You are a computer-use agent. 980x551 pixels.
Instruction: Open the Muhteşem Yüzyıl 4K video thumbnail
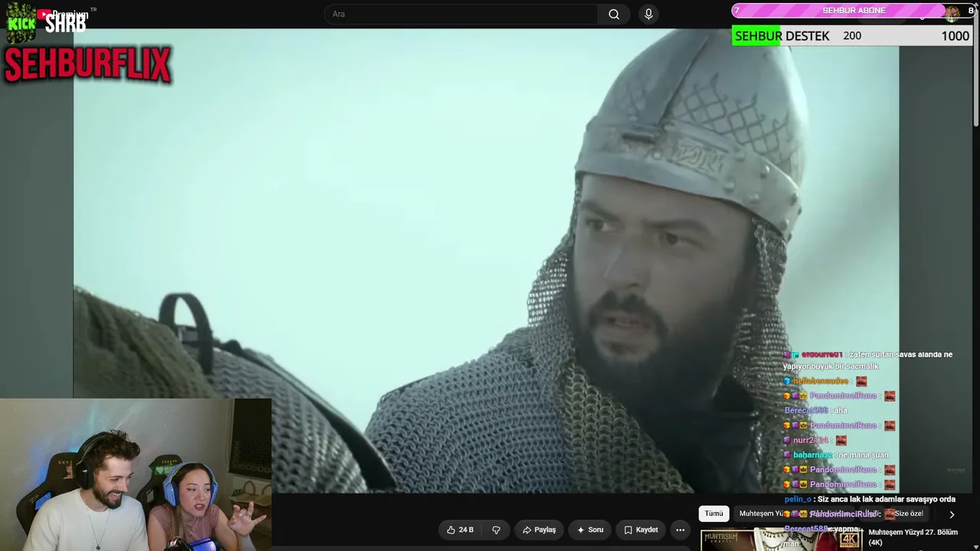click(781, 539)
